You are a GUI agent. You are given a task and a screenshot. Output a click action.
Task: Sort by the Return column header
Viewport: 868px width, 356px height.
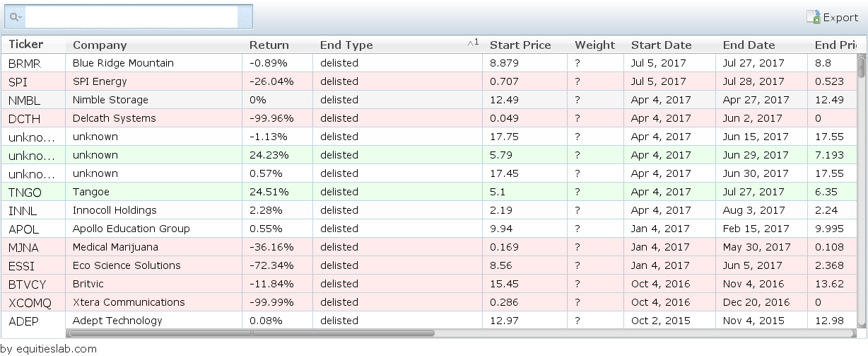pos(277,45)
